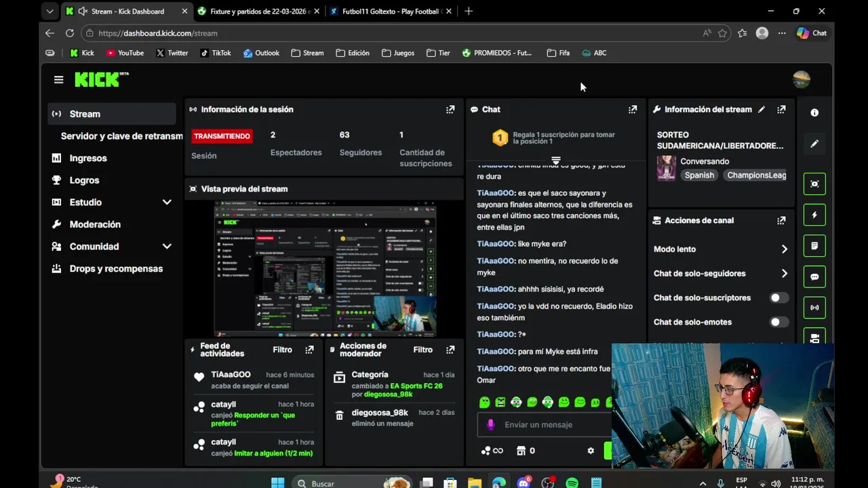Open Spotify from the taskbar
The width and height of the screenshot is (868, 488).
[x=572, y=483]
